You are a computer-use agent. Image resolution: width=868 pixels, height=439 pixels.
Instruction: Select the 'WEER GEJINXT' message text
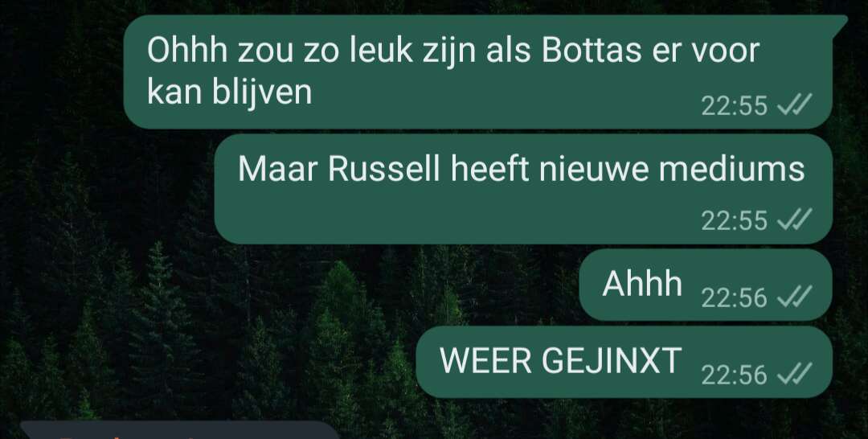point(560,361)
